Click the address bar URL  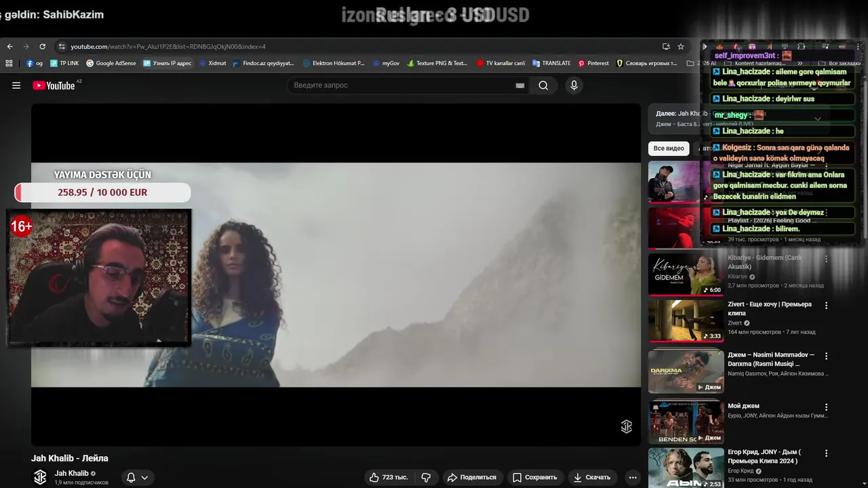click(168, 47)
